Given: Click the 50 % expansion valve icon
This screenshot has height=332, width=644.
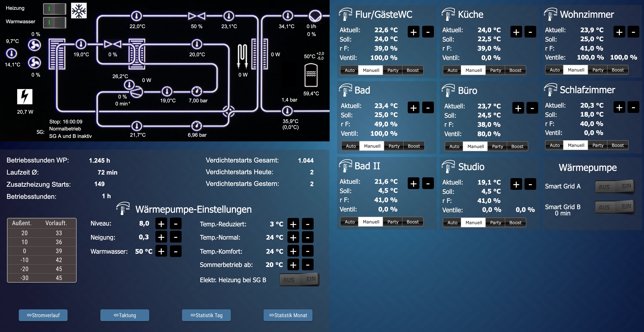Looking at the screenshot, I should [196, 16].
